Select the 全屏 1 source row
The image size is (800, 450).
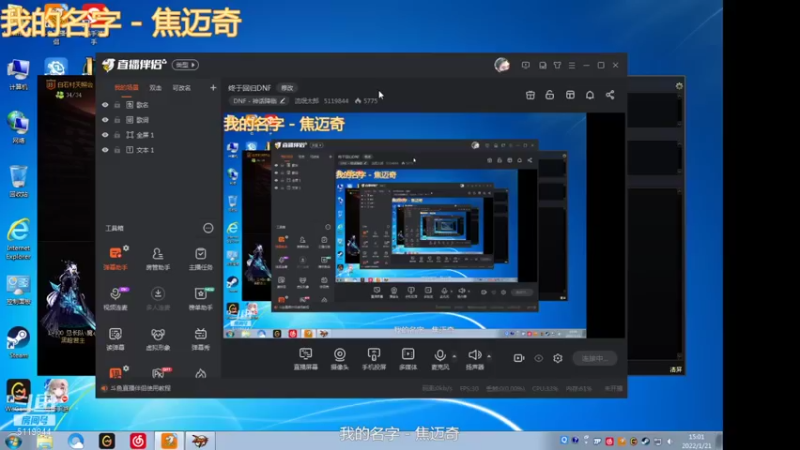pos(159,135)
